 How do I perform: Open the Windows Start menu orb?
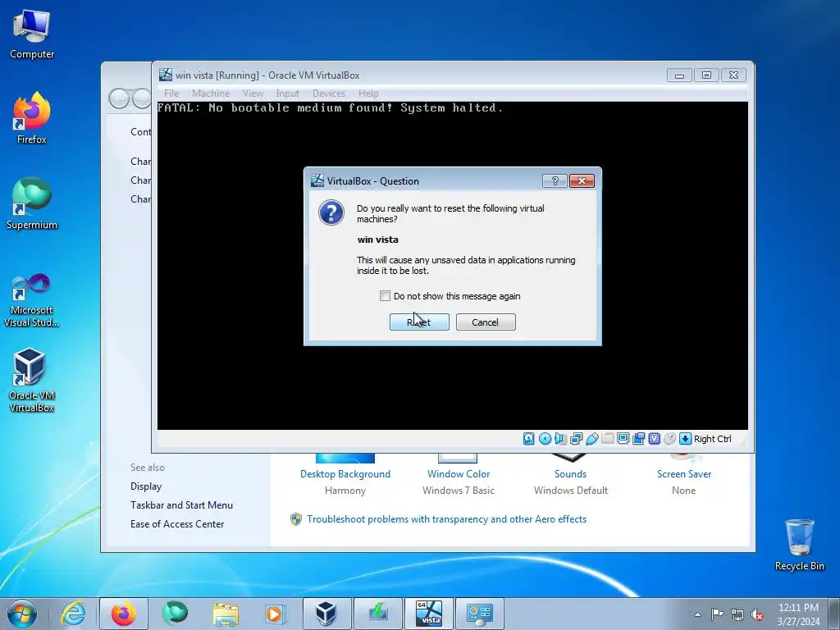(22, 614)
